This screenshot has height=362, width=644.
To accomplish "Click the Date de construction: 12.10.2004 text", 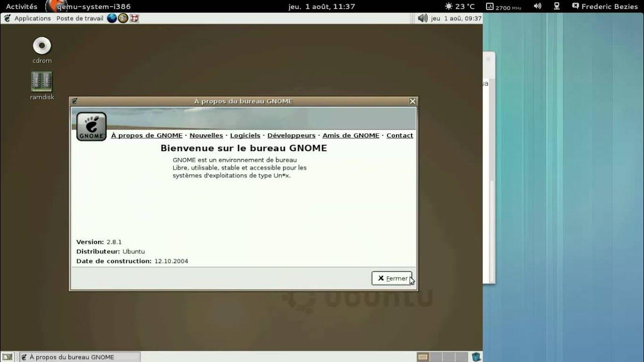I will coord(132,261).
